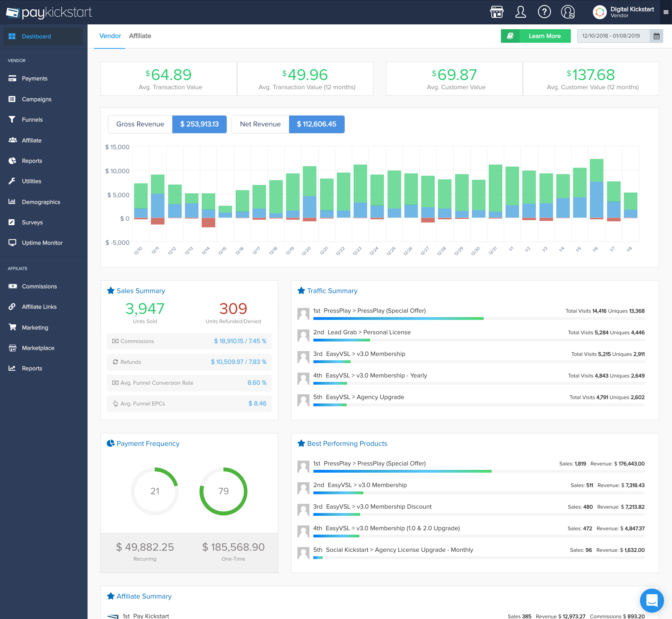Click the Commissions value $ 18,910.15 / 7.45 %
This screenshot has height=619, width=672.
240,341
